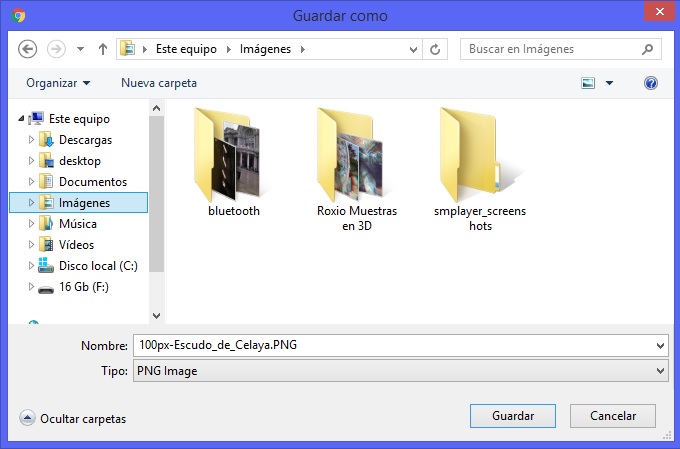Viewport: 680px width, 449px height.
Task: Click the back navigation arrow
Action: [28, 48]
